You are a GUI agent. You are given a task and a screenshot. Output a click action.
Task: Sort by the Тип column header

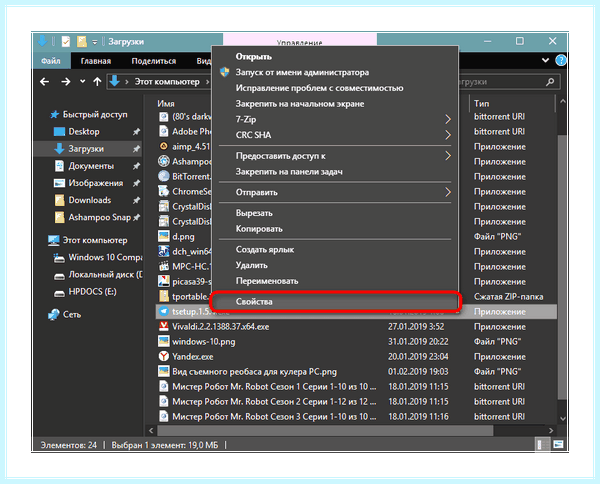481,104
